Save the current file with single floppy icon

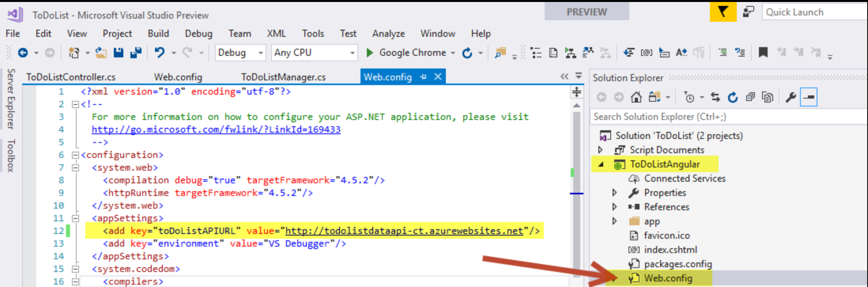pos(119,53)
